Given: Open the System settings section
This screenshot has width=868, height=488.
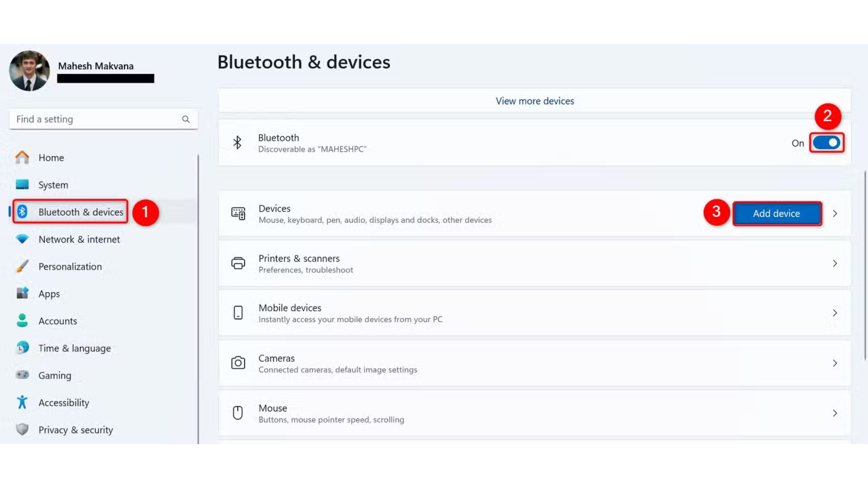Looking at the screenshot, I should (x=53, y=184).
